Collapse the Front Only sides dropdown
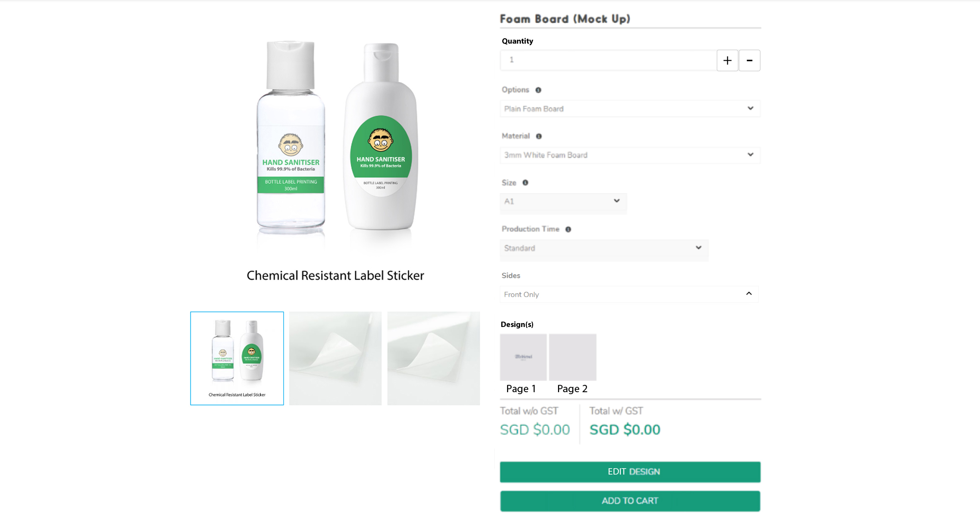The width and height of the screenshot is (980, 528). point(629,294)
